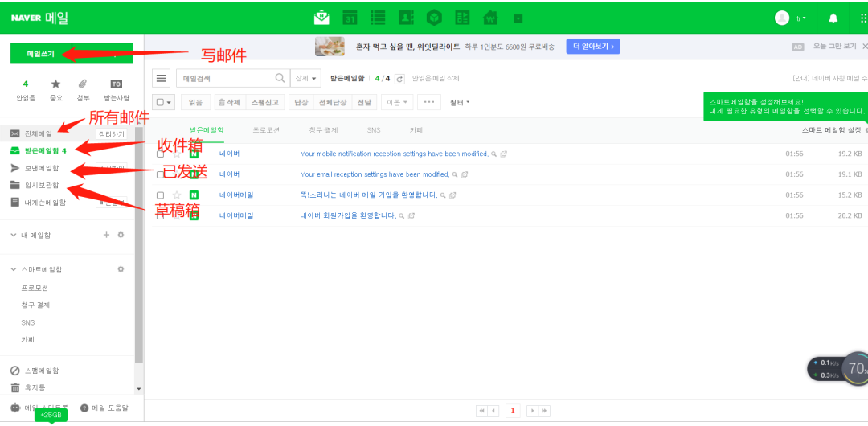Tick the select-all checkbox in toolbar
Screen dimensions: 868x426
click(160, 103)
